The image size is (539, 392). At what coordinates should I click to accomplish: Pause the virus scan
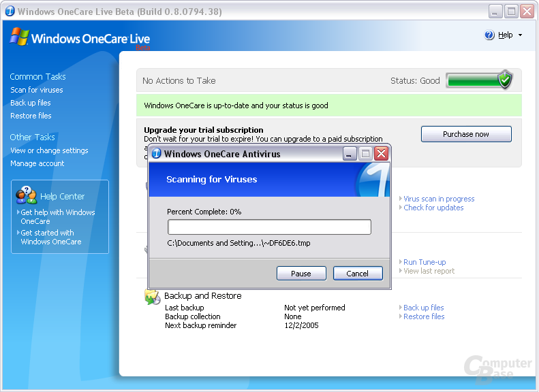coord(301,274)
